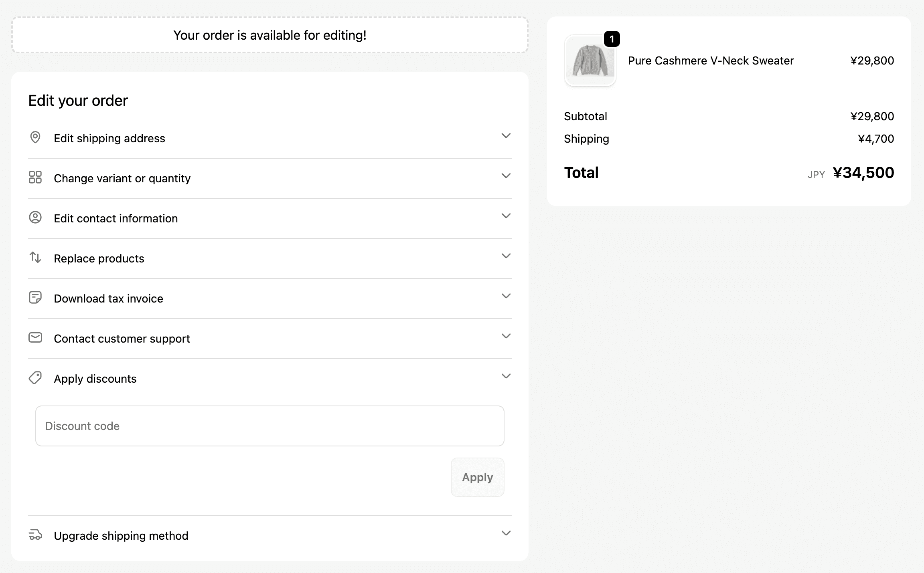Viewport: 924px width, 573px height.
Task: Click Pure Cashmere V-Neck Sweater product name
Action: point(711,61)
